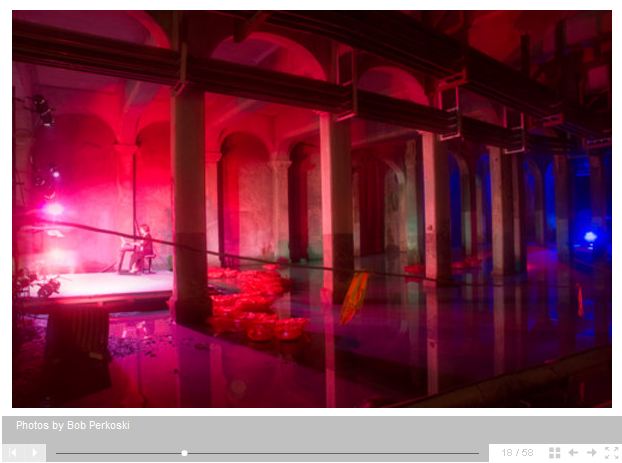
Task: Click the seated performer on the stage
Action: click(144, 247)
